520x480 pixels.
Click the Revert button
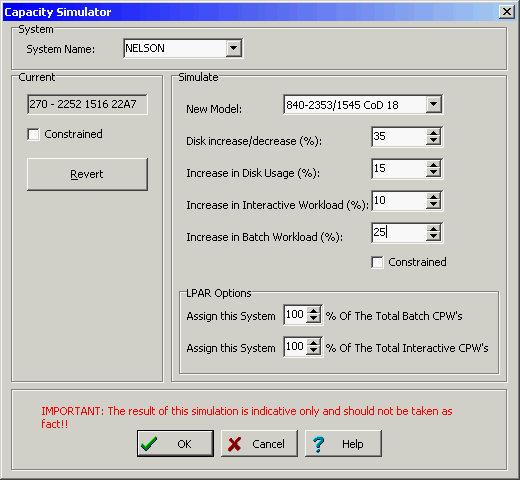tap(87, 174)
